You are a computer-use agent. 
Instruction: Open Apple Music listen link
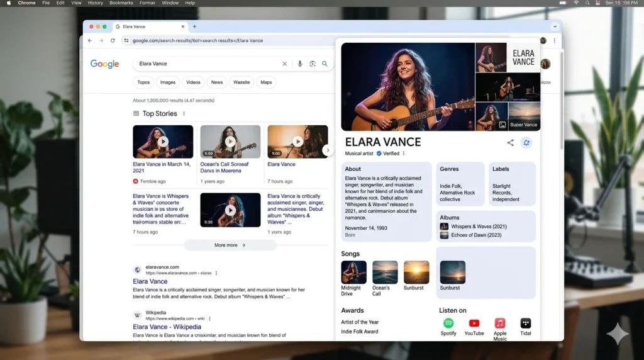pos(500,330)
